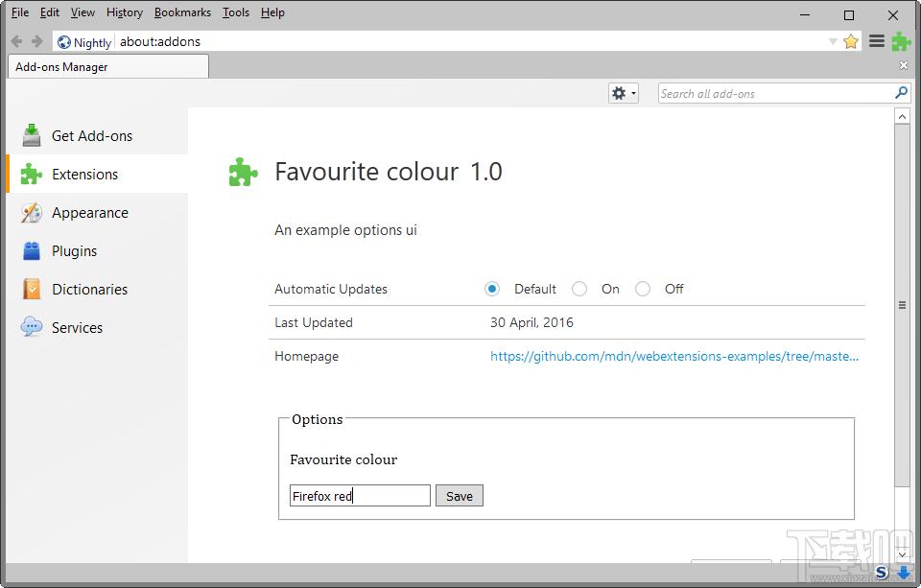Select On for Automatic Updates
Viewport: 921px width, 588px height.
579,289
